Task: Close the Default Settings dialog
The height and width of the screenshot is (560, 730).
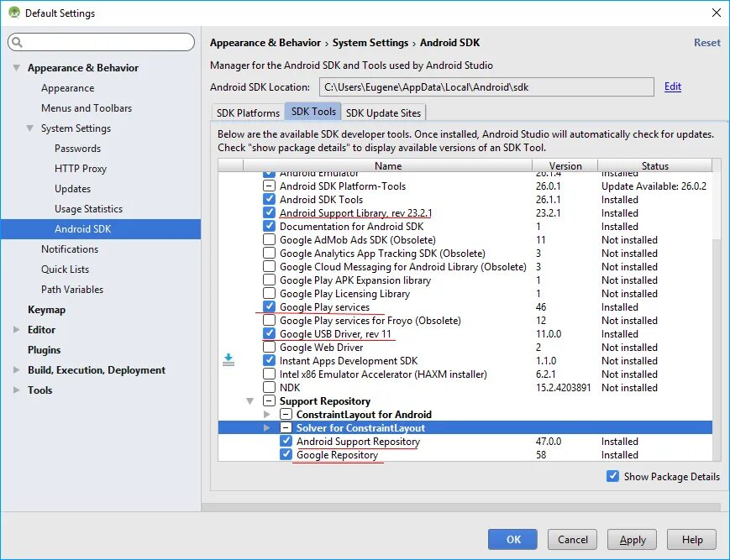Action: coord(717,13)
